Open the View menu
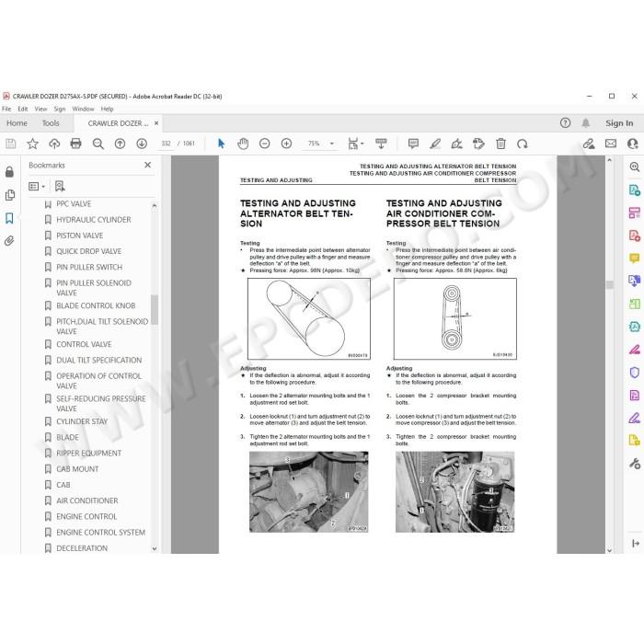 tap(40, 109)
